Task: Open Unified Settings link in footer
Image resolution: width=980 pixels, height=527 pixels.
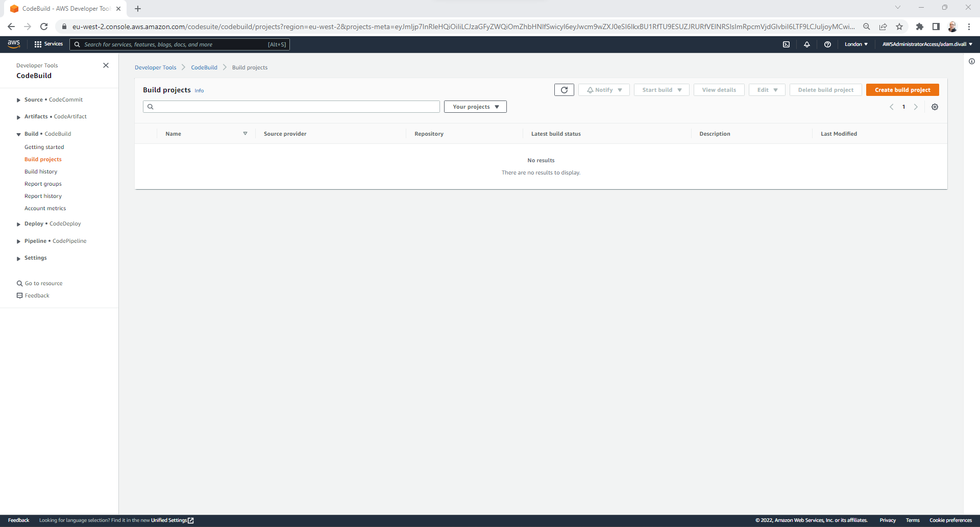Action: (x=172, y=520)
